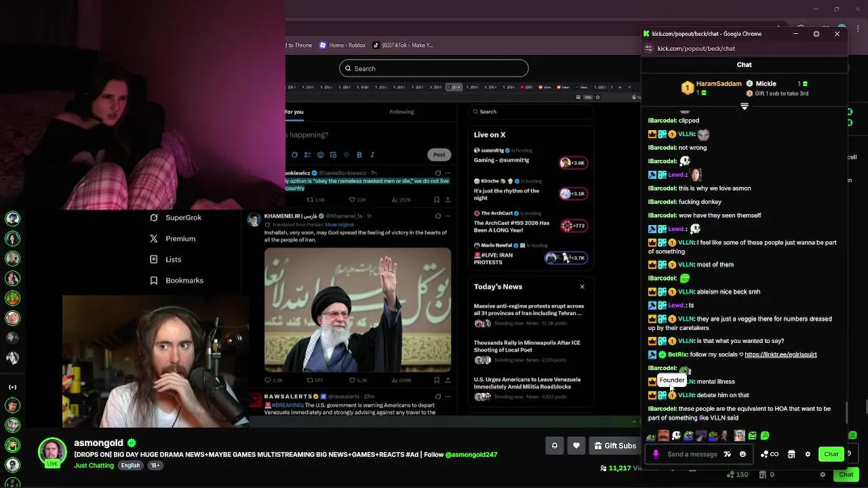Open channel points infinity icon in chat
The height and width of the screenshot is (488, 868).
770,454
